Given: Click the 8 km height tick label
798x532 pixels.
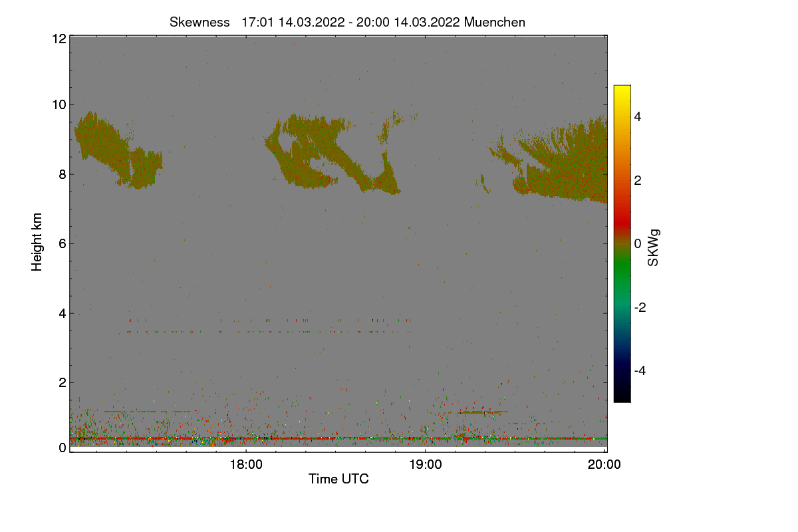Looking at the screenshot, I should (61, 174).
